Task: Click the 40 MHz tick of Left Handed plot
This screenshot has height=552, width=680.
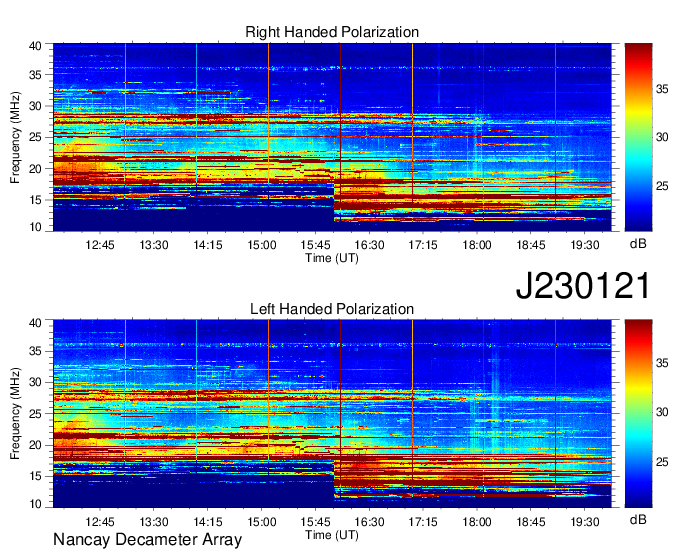Action: coord(36,323)
